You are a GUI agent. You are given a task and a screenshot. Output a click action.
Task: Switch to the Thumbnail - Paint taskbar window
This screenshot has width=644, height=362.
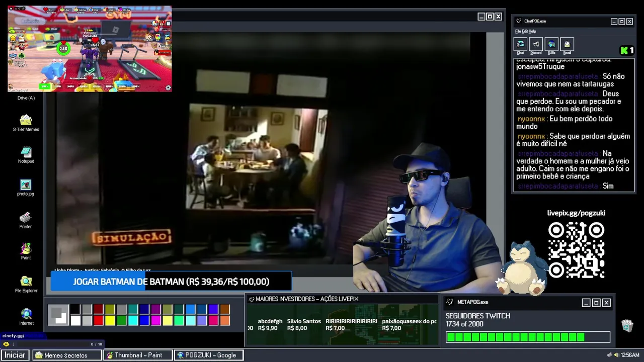tap(138, 355)
